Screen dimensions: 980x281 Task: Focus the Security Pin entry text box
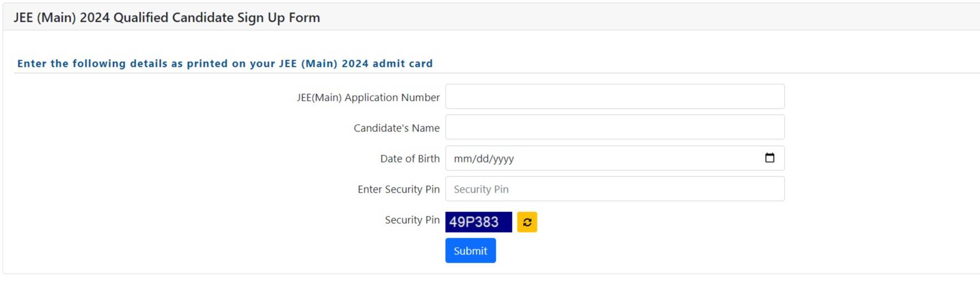point(614,189)
